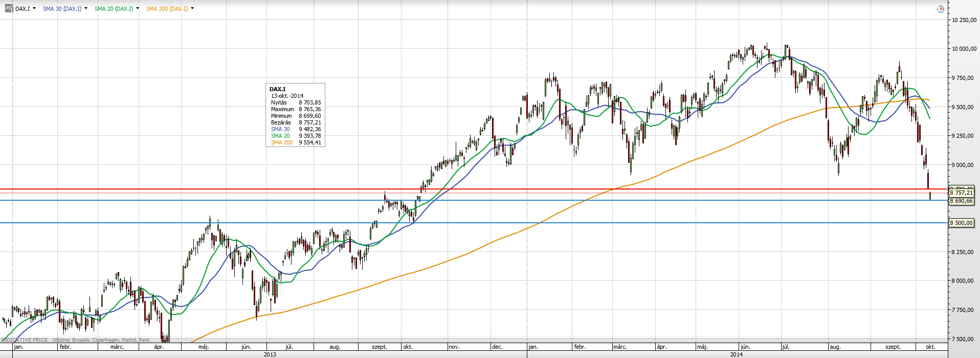Select the blue SMA 30 (DAX.I) legend label

(x=62, y=9)
